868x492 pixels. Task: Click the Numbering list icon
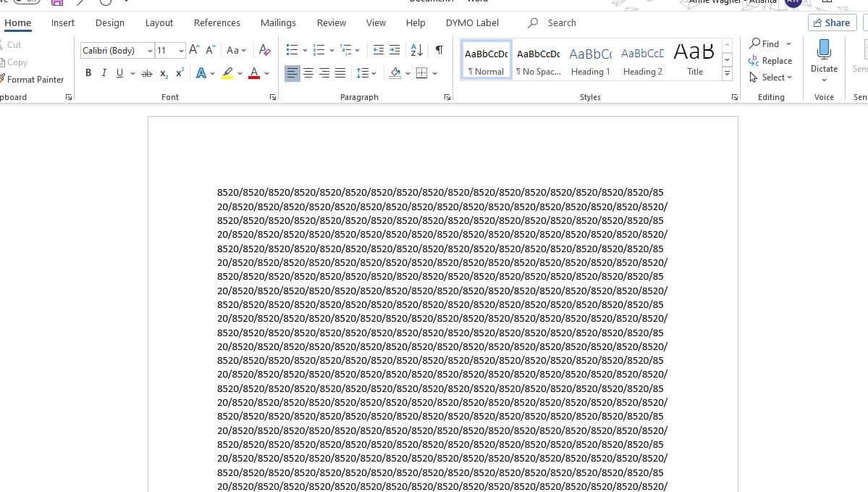click(x=319, y=50)
